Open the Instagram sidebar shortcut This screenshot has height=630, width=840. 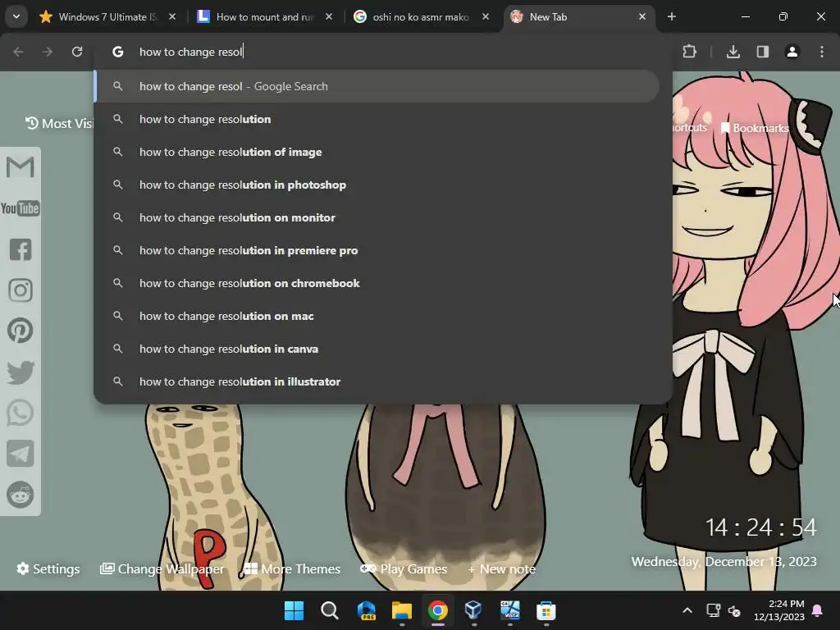(21, 290)
